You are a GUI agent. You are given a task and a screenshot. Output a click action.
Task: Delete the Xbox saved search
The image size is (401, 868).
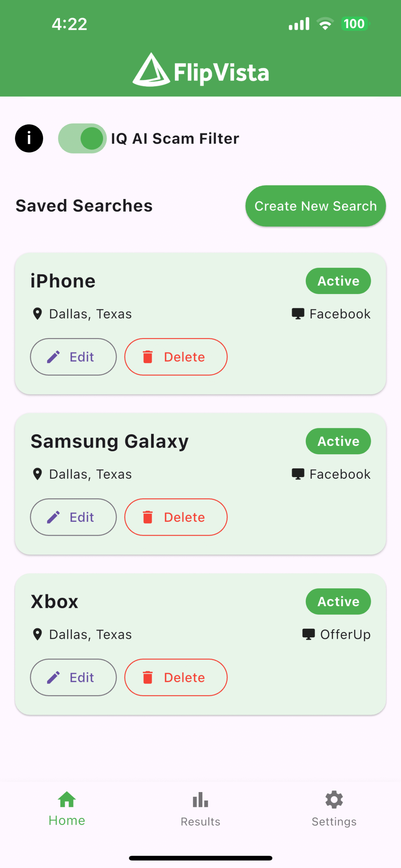point(176,677)
